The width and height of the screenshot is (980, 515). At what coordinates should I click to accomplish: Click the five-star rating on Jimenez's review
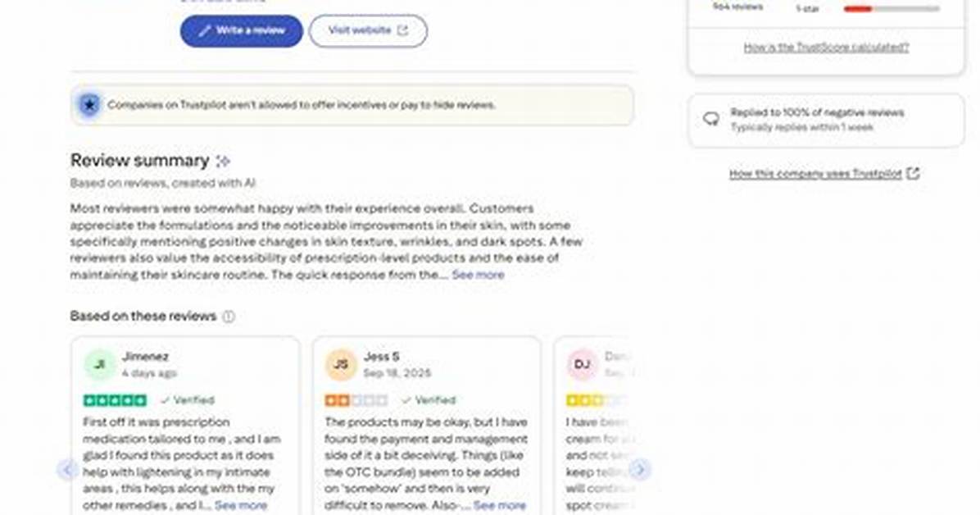click(x=115, y=400)
